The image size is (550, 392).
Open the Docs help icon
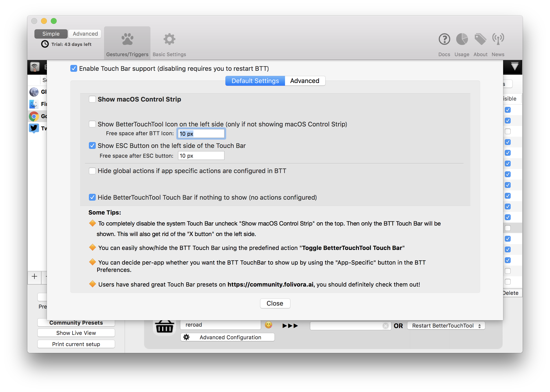[x=444, y=39]
